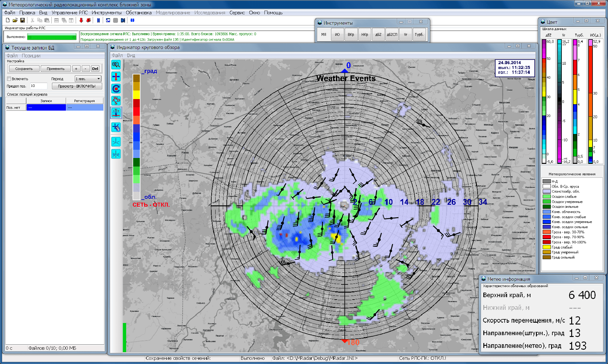Click the Гроза - вер. 90-100% swatch
The width and height of the screenshot is (608, 364).
pyautogui.click(x=547, y=242)
